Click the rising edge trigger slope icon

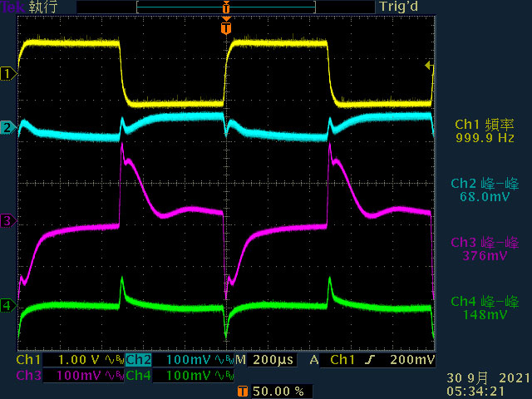(370, 360)
